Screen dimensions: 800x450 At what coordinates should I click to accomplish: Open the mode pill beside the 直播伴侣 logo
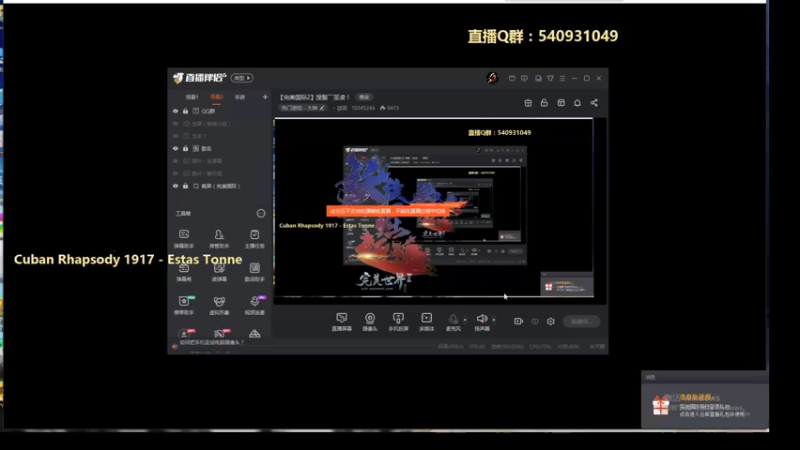coord(242,78)
